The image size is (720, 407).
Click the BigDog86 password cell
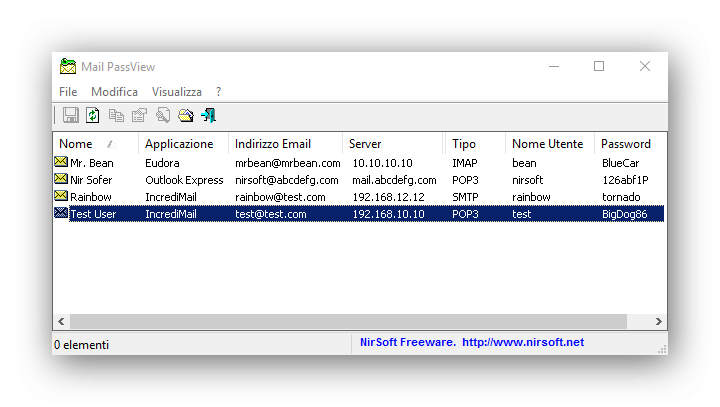624,214
